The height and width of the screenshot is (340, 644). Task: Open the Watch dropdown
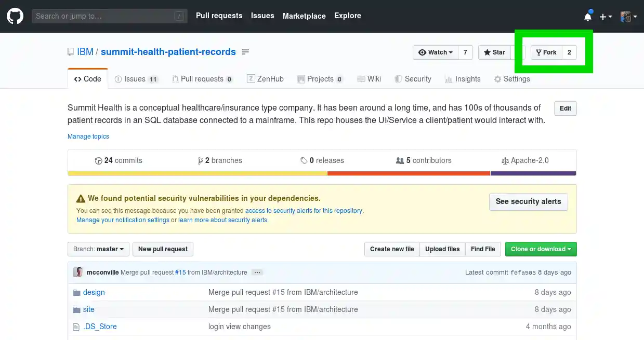(436, 52)
